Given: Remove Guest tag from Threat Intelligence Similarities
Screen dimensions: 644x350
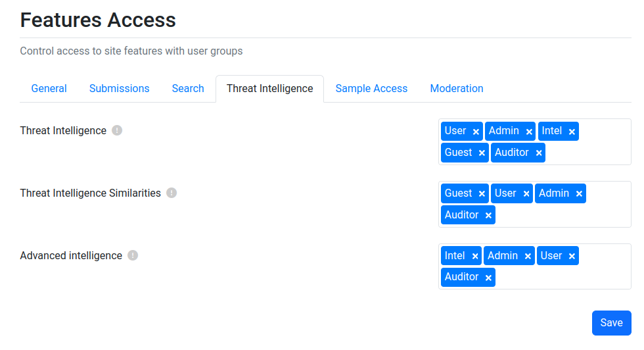Looking at the screenshot, I should [x=482, y=193].
